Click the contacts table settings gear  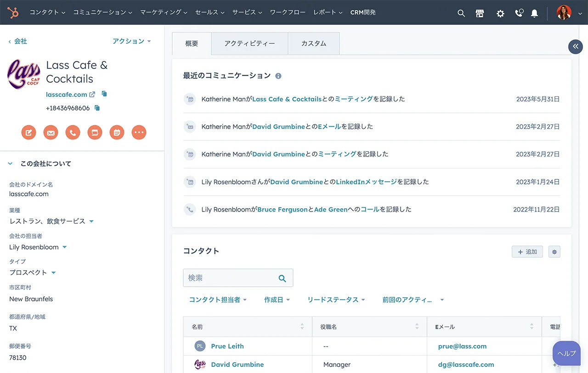554,251
